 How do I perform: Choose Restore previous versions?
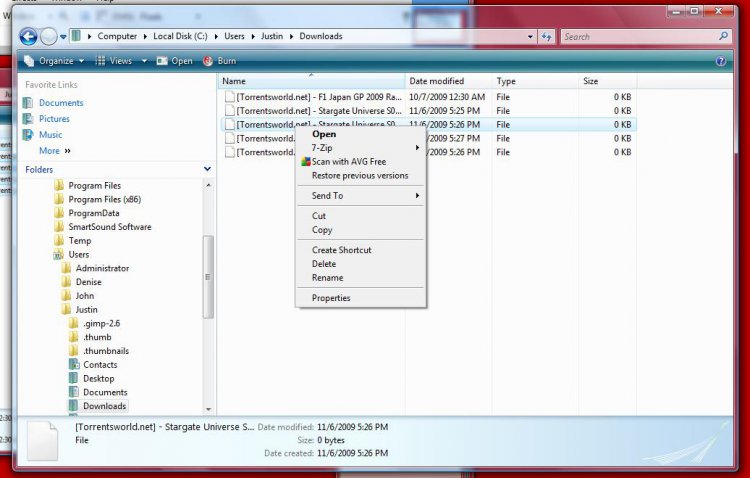tap(361, 176)
